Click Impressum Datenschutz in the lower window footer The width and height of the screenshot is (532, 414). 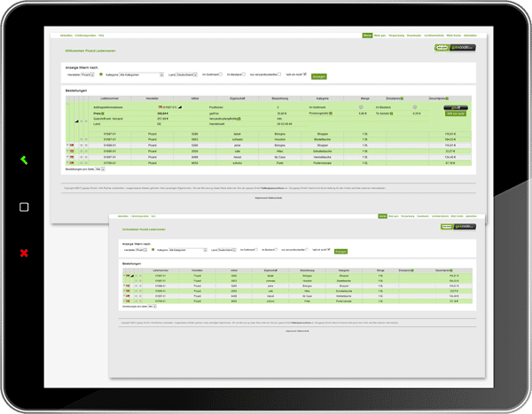[x=297, y=331]
